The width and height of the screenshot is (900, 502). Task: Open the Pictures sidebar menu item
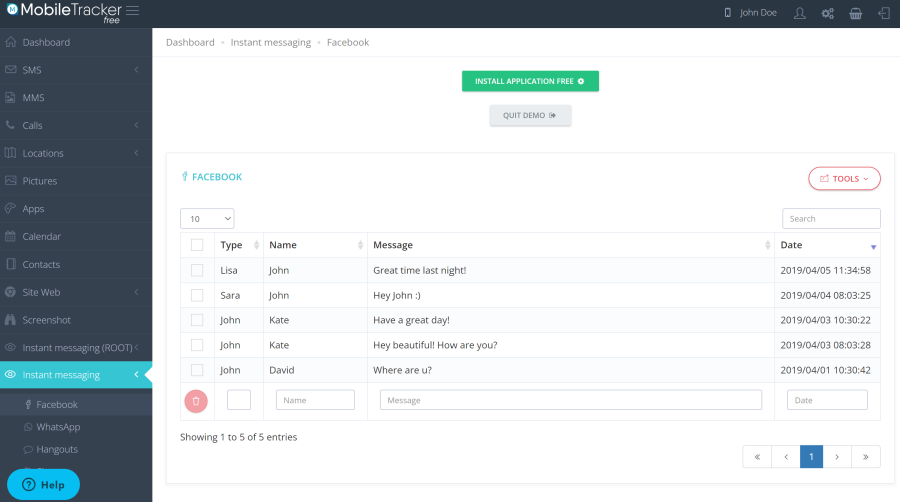pyautogui.click(x=76, y=181)
